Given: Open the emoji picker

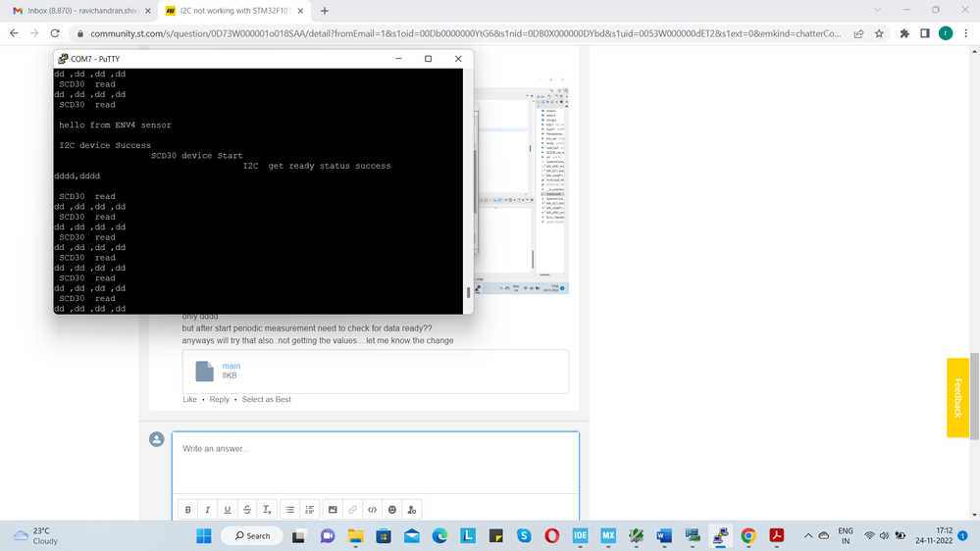Looking at the screenshot, I should [x=392, y=510].
